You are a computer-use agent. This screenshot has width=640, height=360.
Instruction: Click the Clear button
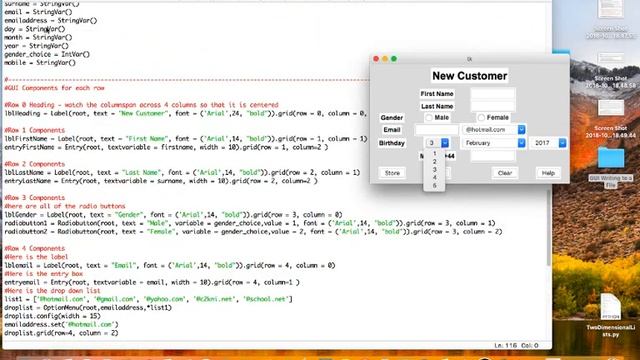click(x=505, y=173)
